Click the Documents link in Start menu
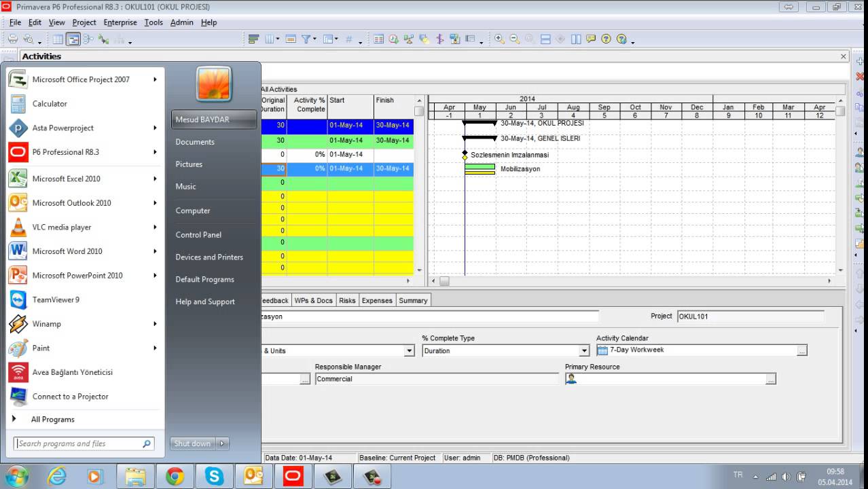The image size is (868, 489). click(195, 142)
